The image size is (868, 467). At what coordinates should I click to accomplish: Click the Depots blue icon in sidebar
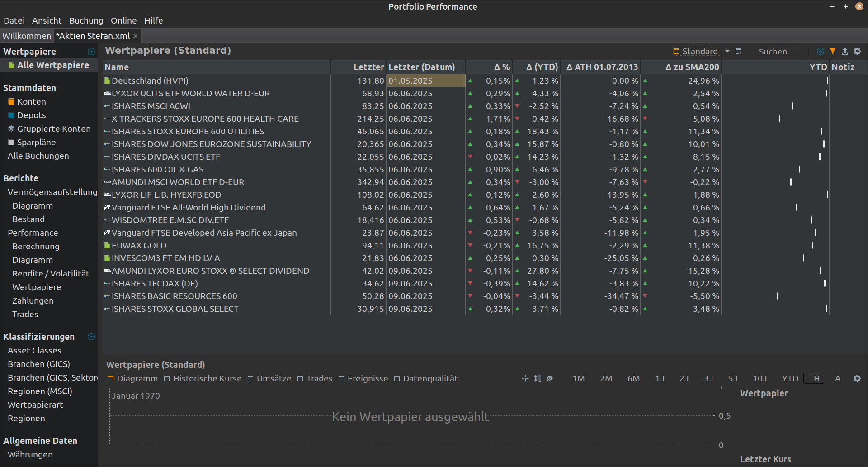(x=12, y=115)
